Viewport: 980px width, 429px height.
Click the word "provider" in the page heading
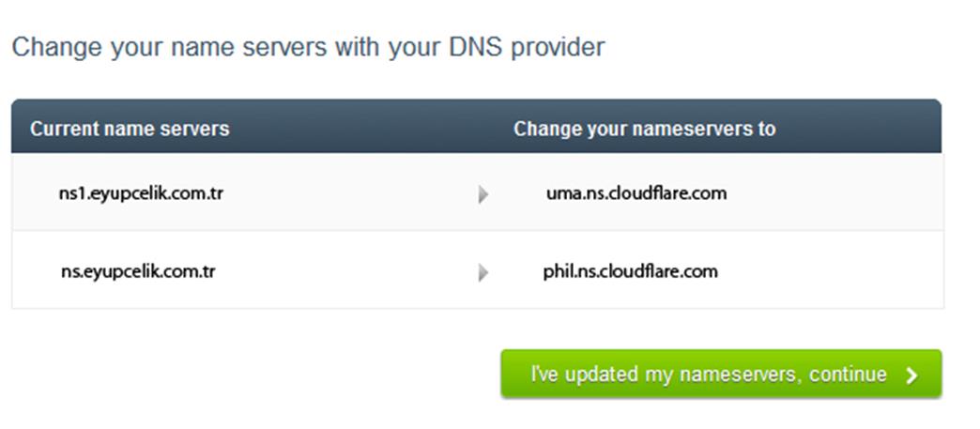[558, 48]
